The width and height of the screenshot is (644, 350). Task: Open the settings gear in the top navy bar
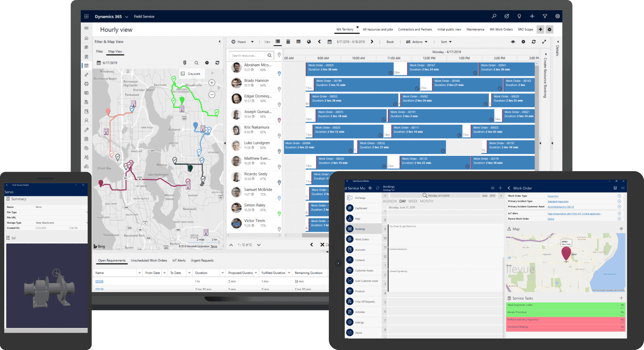[557, 16]
